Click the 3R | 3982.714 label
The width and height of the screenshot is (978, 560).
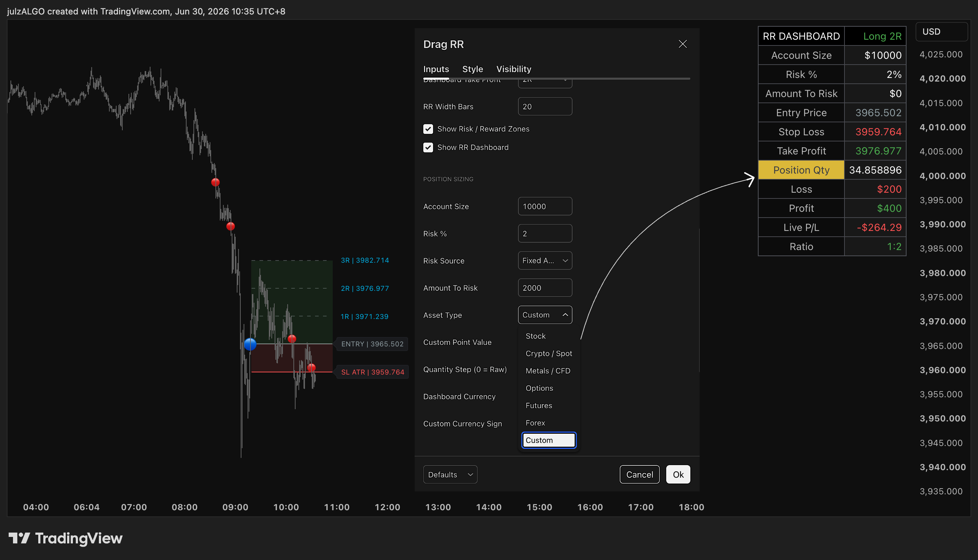364,261
